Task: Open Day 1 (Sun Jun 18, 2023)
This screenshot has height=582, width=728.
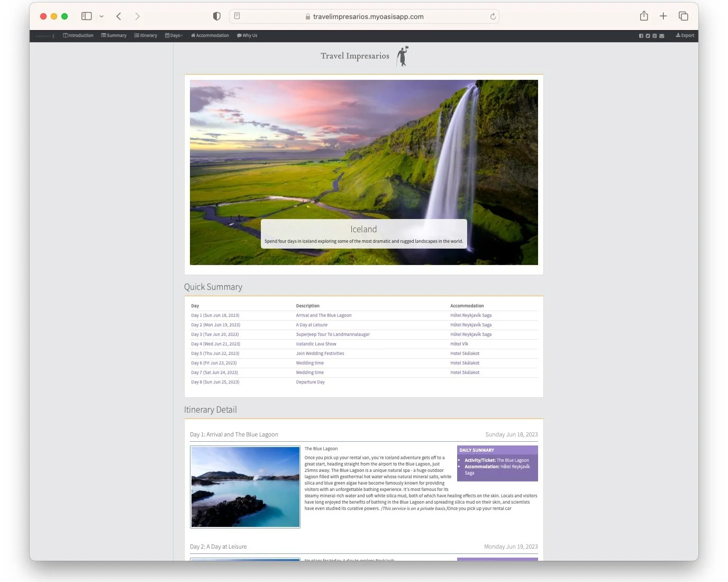Action: 215,315
